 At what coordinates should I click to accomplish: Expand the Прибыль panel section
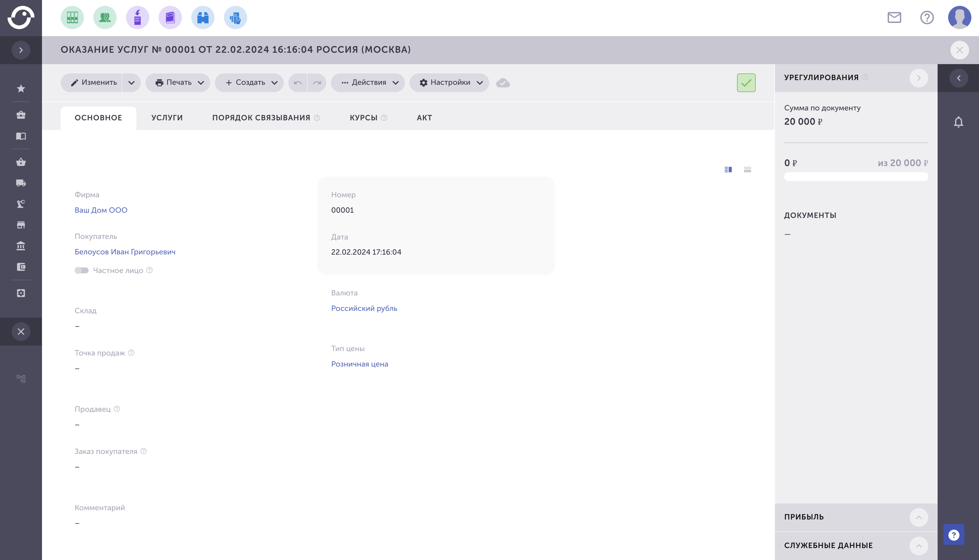tap(919, 517)
